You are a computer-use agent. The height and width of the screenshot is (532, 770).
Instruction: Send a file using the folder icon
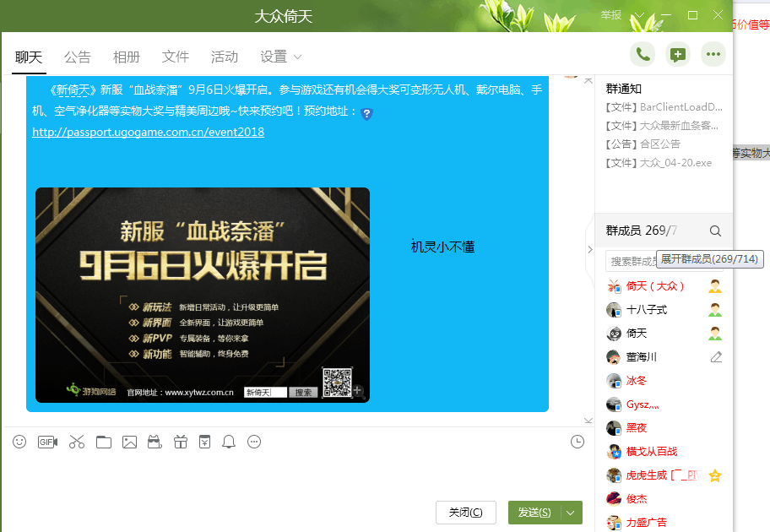point(103,442)
